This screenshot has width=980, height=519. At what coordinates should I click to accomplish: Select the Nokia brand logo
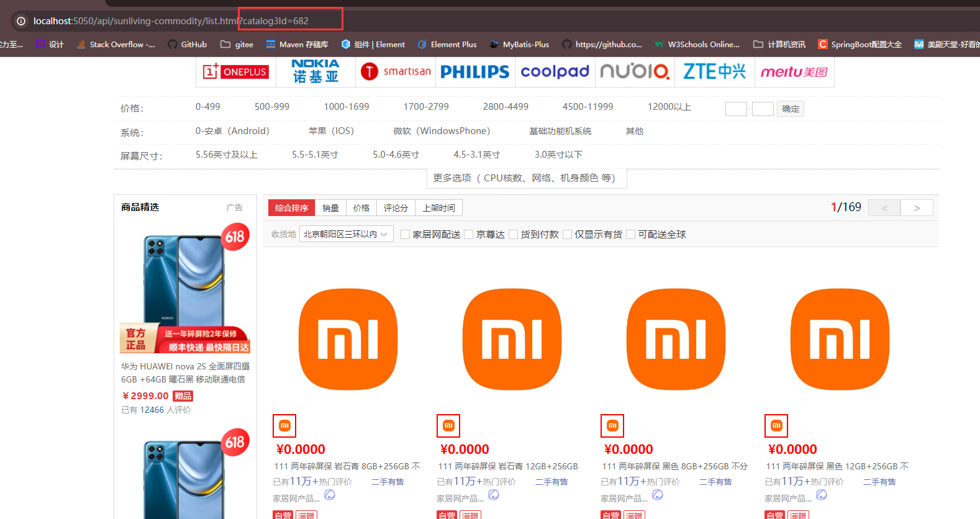(315, 72)
